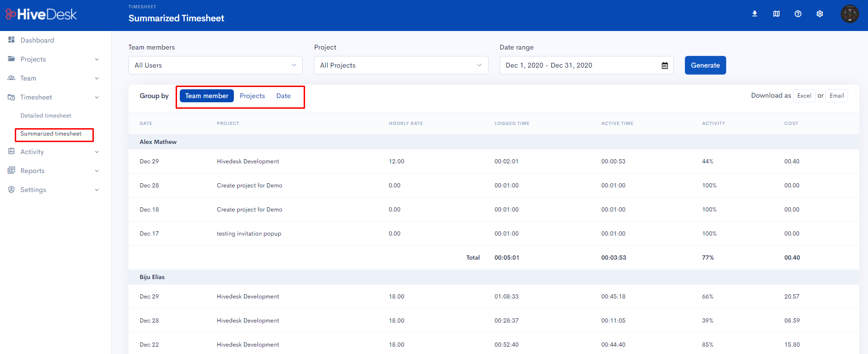Group by Team member tab
Screen dimensions: 868x354
tap(207, 96)
